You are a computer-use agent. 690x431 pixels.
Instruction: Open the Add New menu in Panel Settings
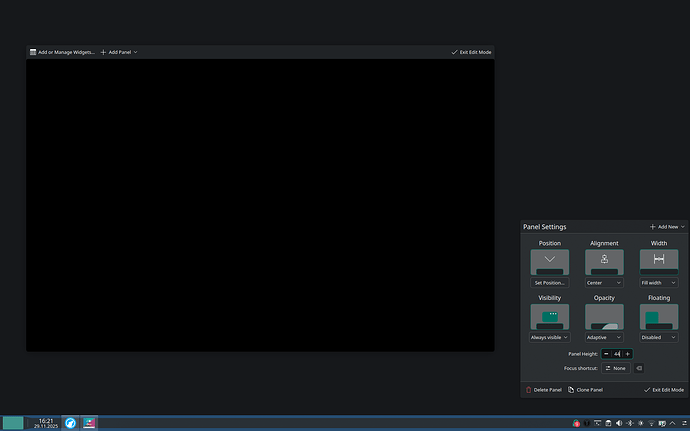tap(667, 227)
